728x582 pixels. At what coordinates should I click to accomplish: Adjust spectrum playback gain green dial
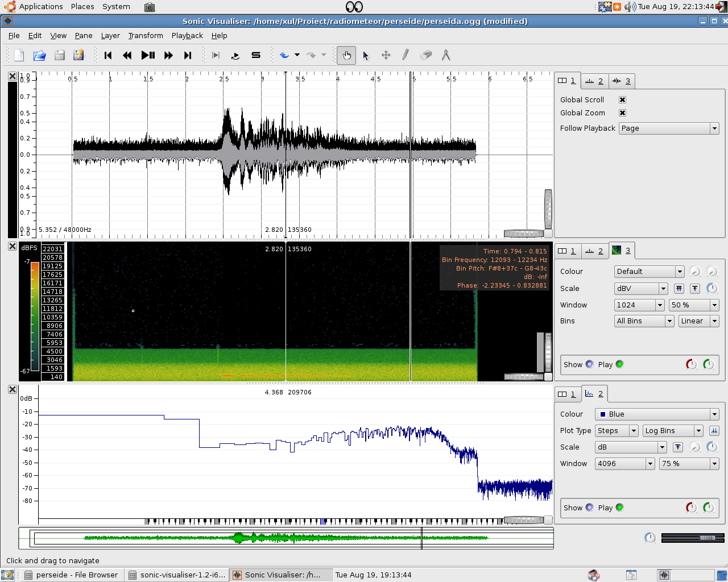coord(708,508)
